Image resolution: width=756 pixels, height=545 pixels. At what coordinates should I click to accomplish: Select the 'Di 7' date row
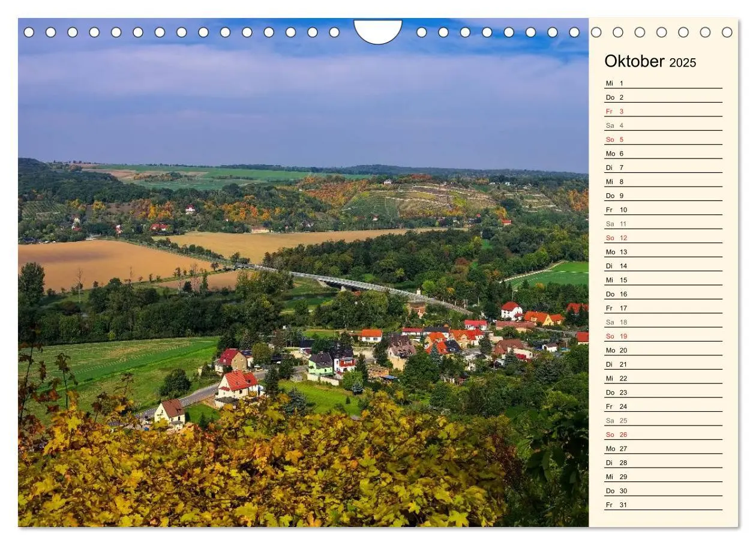[663, 167]
